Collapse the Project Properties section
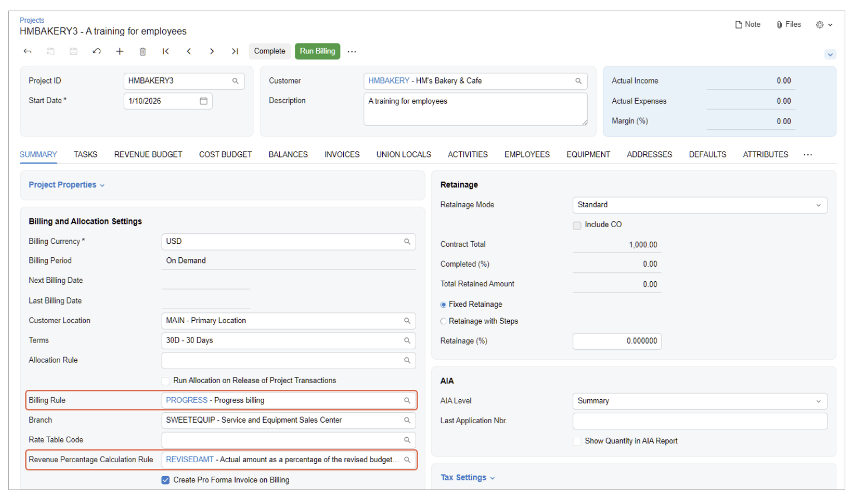The image size is (862, 504). pos(67,185)
